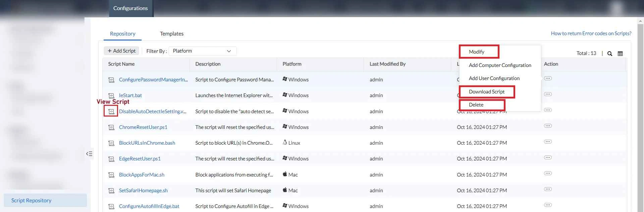Image resolution: width=644 pixels, height=212 pixels.
Task: Open view script icon for ConfigureAutofillInEdge.bat row
Action: (x=111, y=206)
